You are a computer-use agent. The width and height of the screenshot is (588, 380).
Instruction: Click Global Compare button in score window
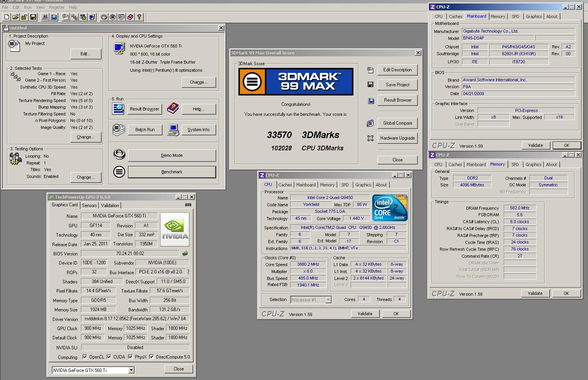click(397, 123)
